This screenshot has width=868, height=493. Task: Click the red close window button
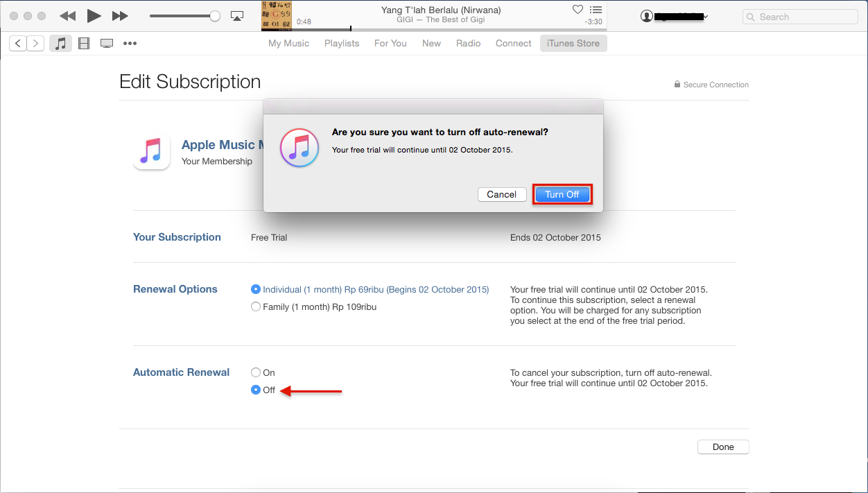click(x=15, y=16)
